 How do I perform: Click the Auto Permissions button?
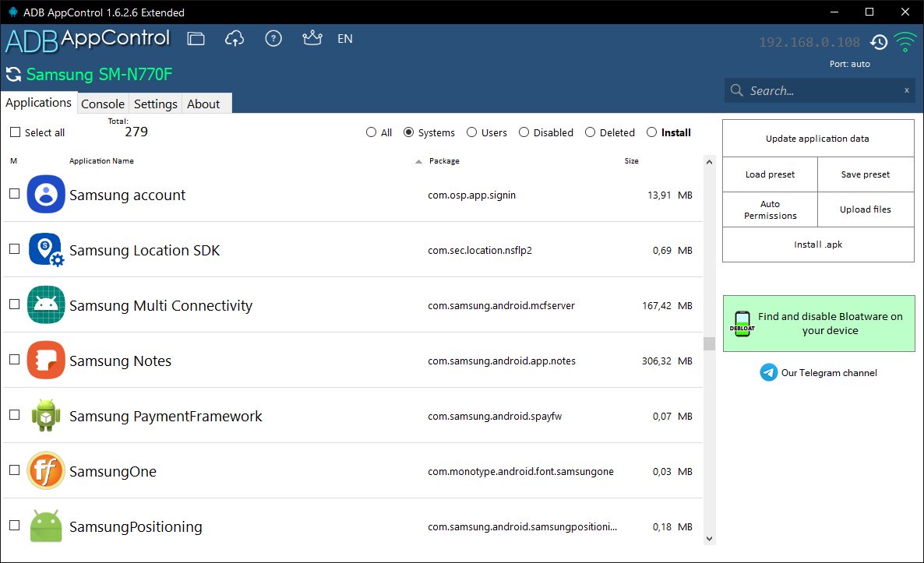click(771, 209)
